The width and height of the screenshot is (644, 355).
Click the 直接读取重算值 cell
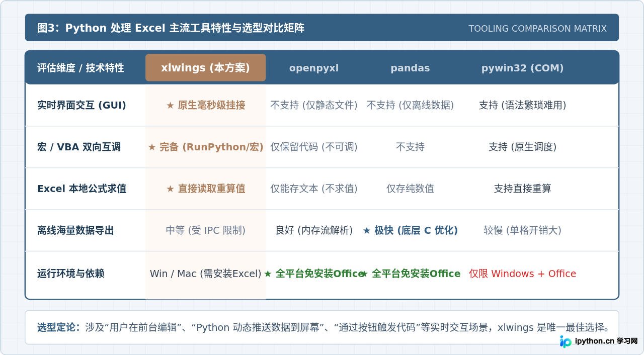tap(206, 189)
